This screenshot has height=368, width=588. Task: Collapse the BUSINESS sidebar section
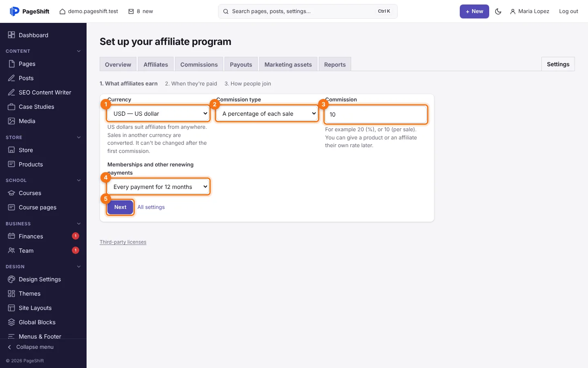click(x=79, y=224)
